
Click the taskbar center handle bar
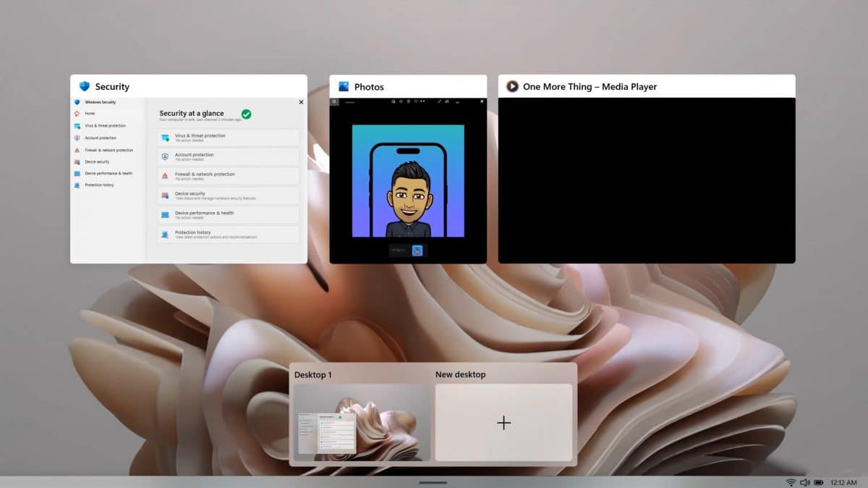(x=433, y=482)
